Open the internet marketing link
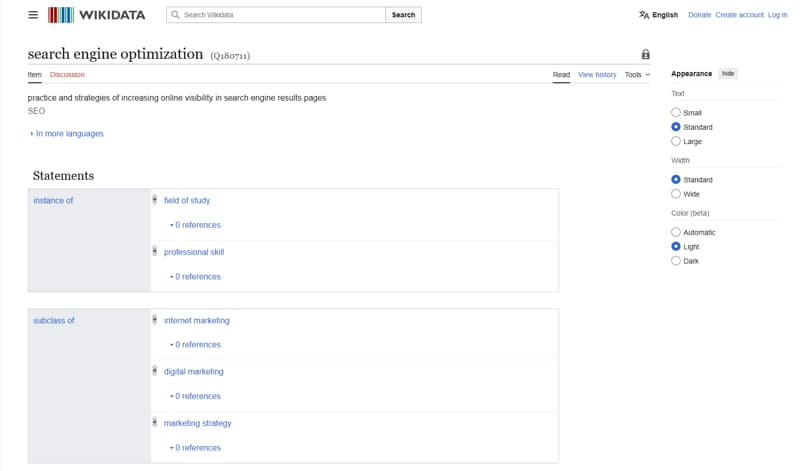The width and height of the screenshot is (800, 471). click(196, 320)
